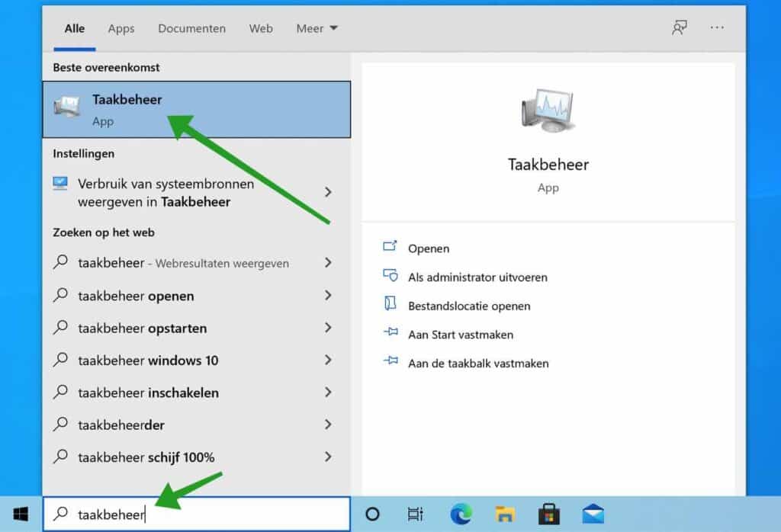Viewport: 781px width, 532px height.
Task: Open File Explorer from the taskbar
Action: [503, 514]
